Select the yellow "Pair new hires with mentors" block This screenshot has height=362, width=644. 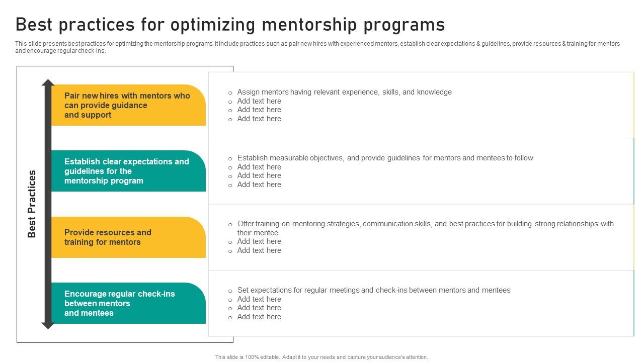(x=128, y=105)
